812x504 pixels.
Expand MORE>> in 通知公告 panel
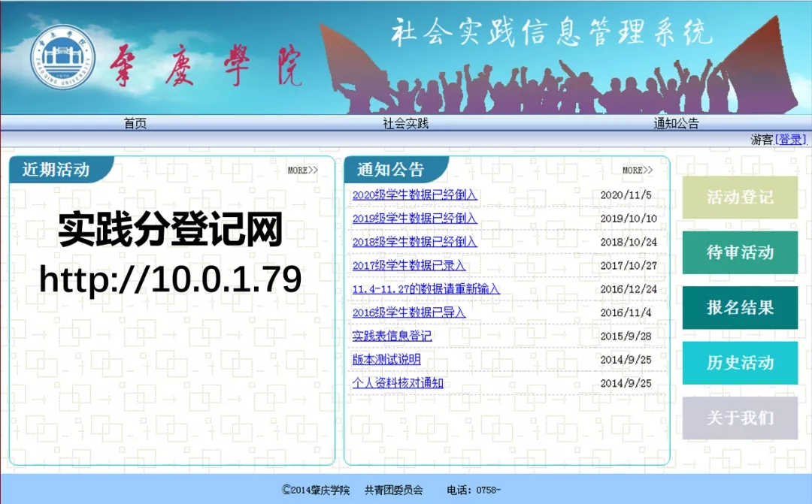[637, 171]
